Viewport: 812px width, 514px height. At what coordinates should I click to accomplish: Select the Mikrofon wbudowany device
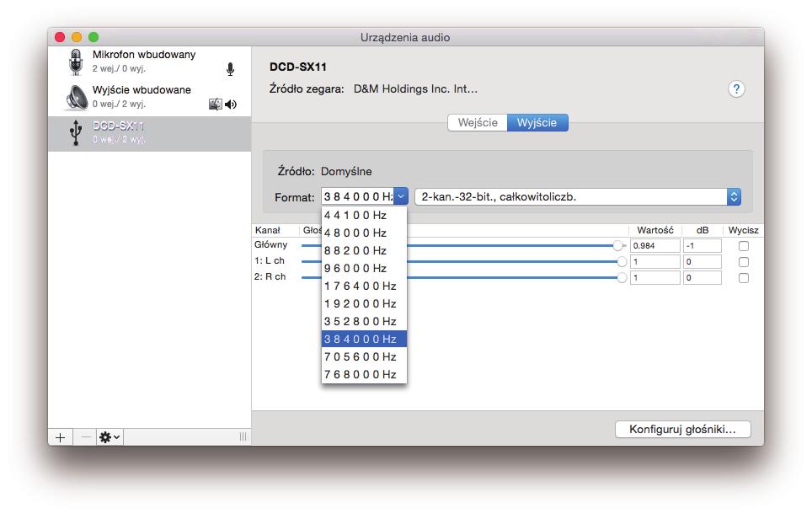pos(150,62)
